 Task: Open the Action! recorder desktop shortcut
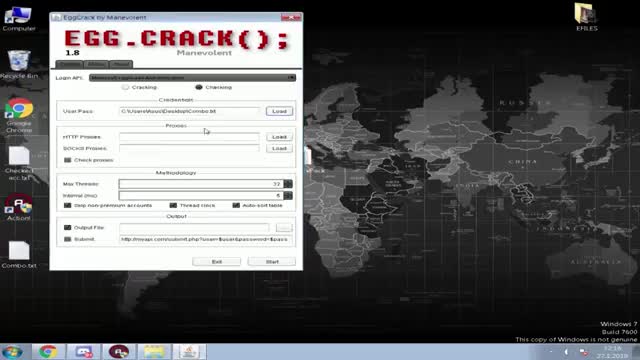point(19,207)
